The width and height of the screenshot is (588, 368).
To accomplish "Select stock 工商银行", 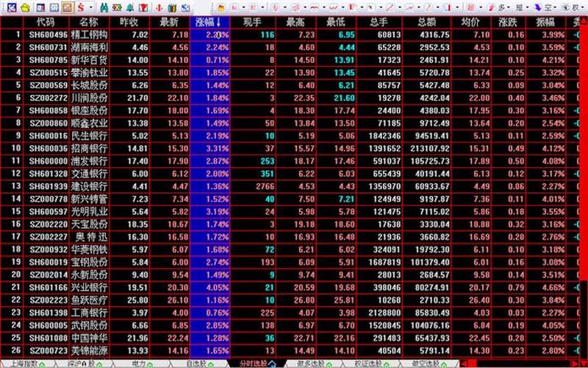I will [x=89, y=313].
